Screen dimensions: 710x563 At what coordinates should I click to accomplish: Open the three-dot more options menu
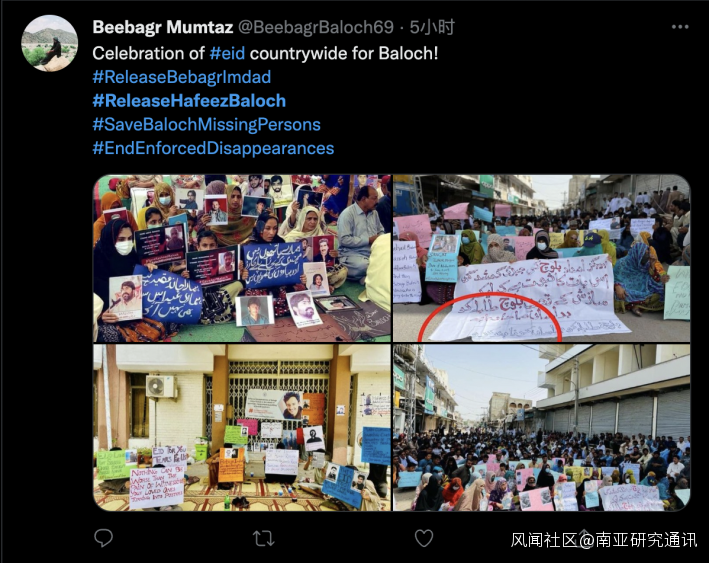point(680,27)
